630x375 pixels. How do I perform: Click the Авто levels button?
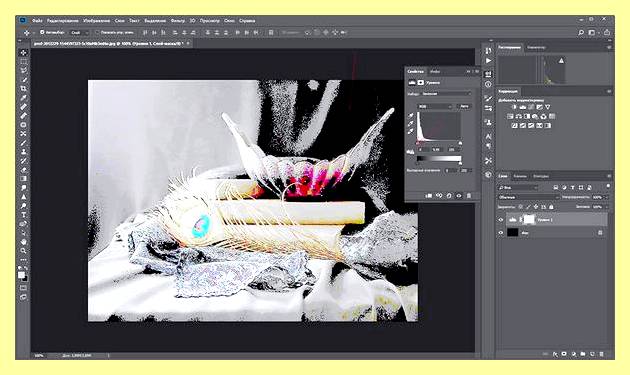point(464,107)
